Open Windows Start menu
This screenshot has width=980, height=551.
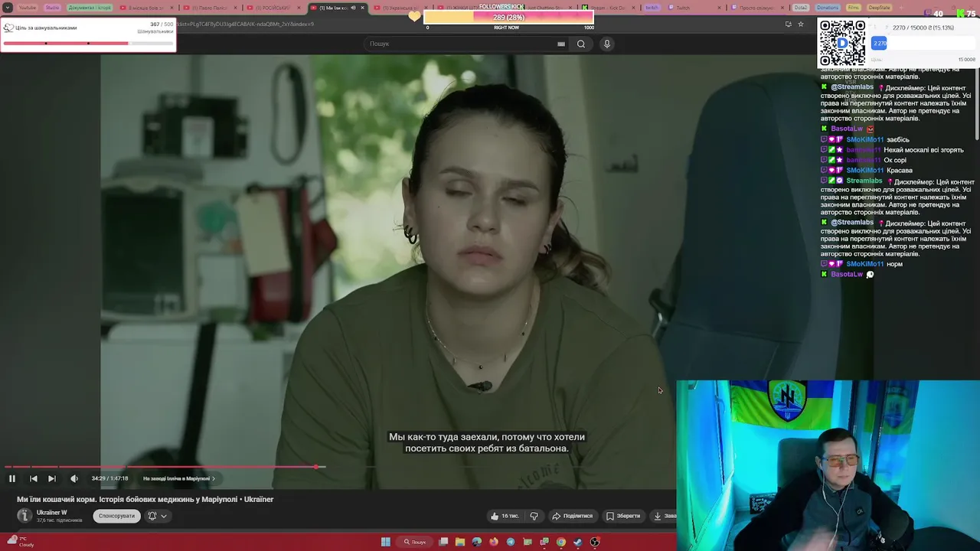(x=386, y=542)
